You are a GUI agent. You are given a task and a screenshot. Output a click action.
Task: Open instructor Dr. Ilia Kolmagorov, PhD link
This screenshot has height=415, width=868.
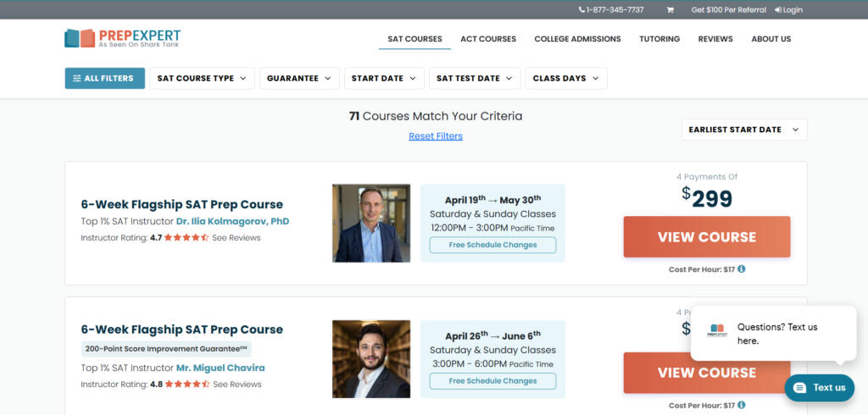(232, 221)
